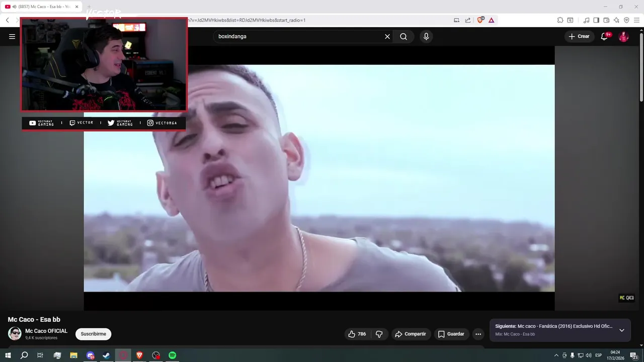Open Task View on taskbar
This screenshot has height=362, width=644.
coord(40,355)
